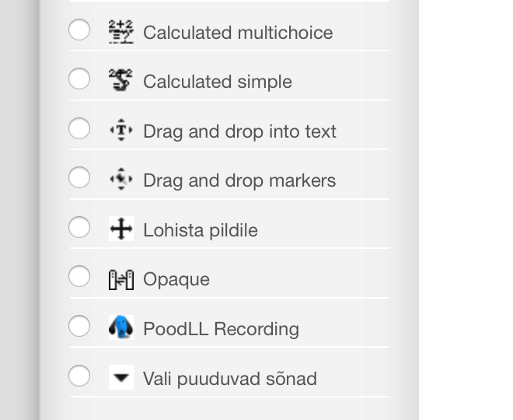Select the Lohista pildile radio button
Screen dimensions: 513x420
(79, 227)
